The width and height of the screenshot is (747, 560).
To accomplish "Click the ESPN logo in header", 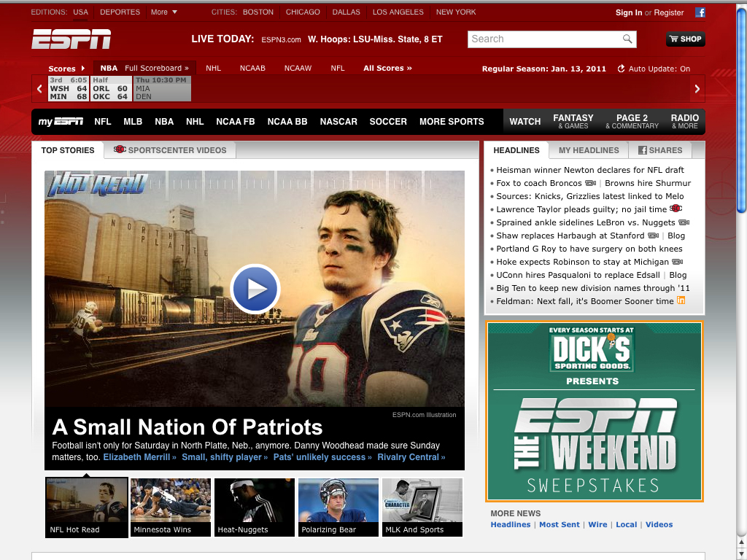I will coord(71,39).
